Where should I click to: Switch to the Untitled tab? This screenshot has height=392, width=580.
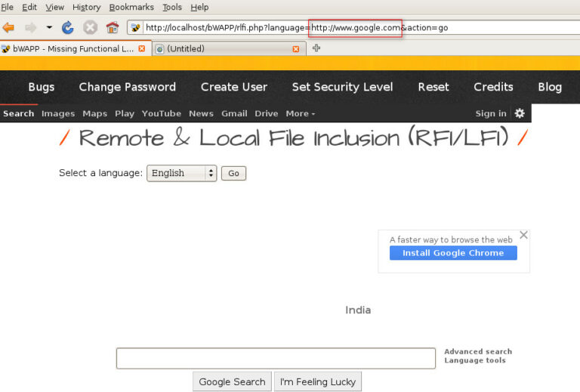pyautogui.click(x=224, y=48)
